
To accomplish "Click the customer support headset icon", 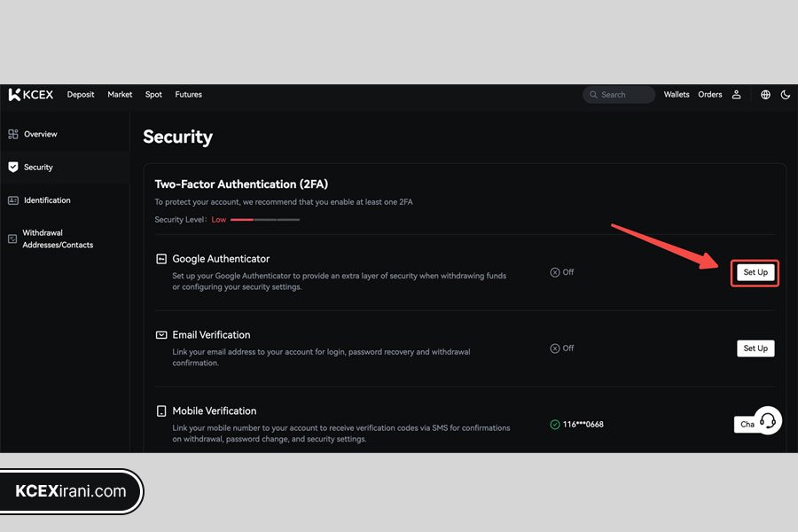I will click(768, 420).
